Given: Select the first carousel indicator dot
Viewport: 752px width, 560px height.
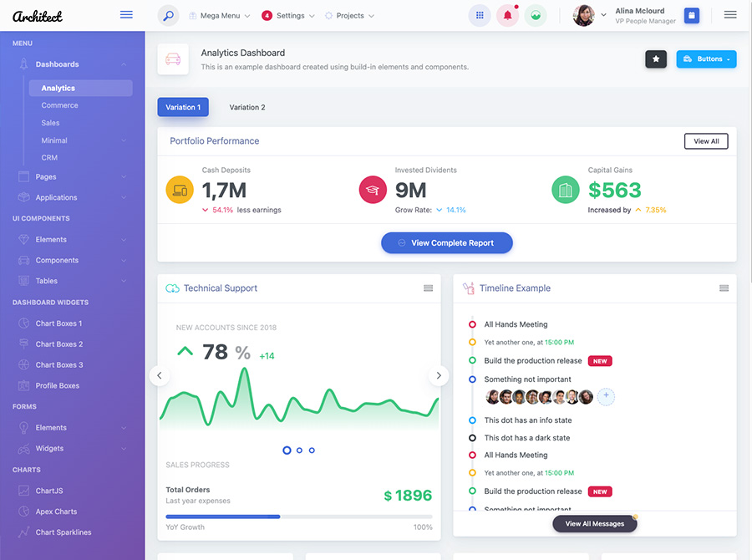Looking at the screenshot, I should click(x=287, y=451).
